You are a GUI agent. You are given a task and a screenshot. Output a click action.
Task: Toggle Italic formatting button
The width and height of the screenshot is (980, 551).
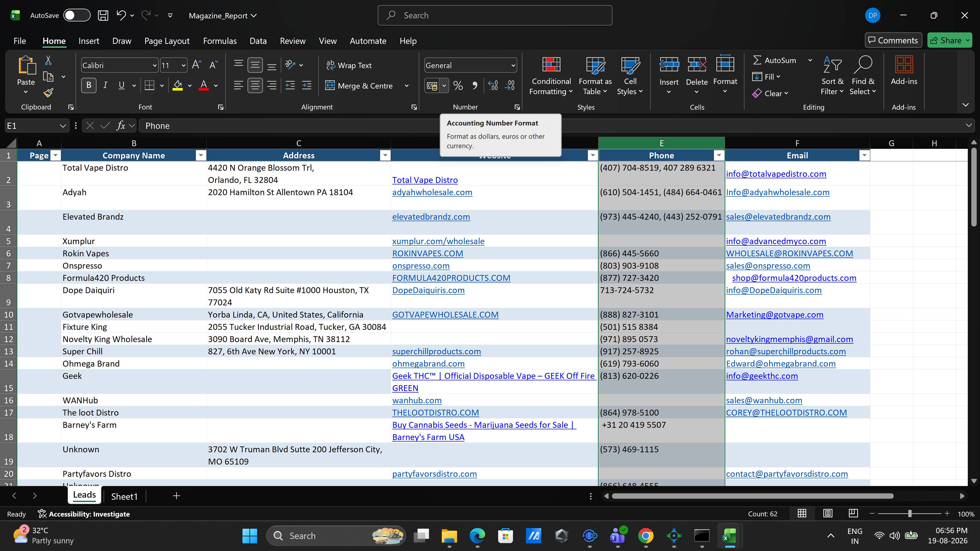click(x=105, y=85)
